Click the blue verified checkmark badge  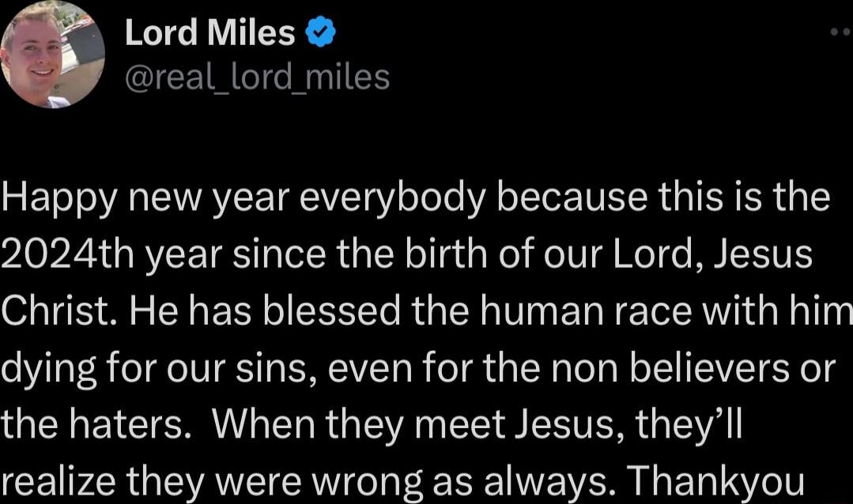[x=323, y=32]
